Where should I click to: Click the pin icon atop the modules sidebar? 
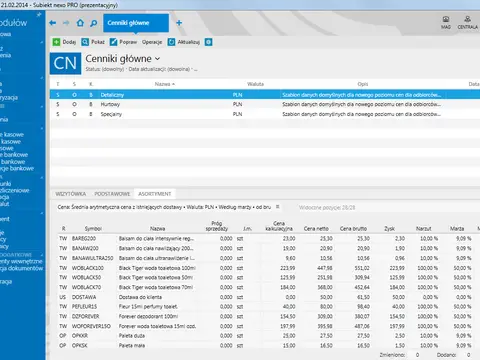click(x=39, y=15)
